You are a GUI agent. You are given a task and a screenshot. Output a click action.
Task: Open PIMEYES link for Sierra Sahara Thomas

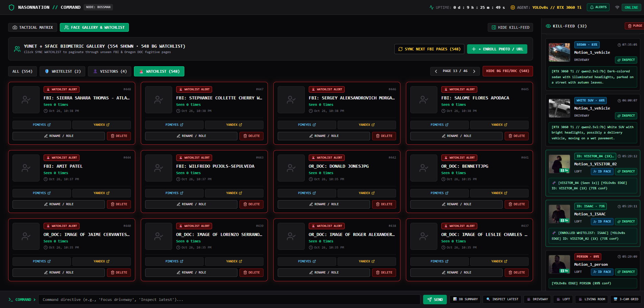click(x=42, y=125)
